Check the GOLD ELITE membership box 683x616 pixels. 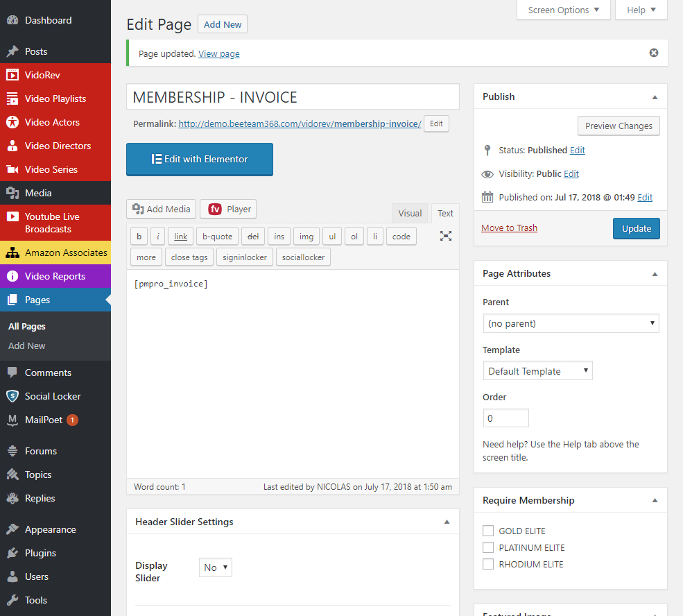pos(488,531)
